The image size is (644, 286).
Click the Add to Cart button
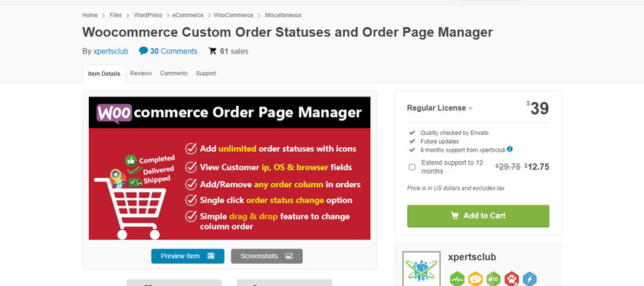pyautogui.click(x=478, y=215)
